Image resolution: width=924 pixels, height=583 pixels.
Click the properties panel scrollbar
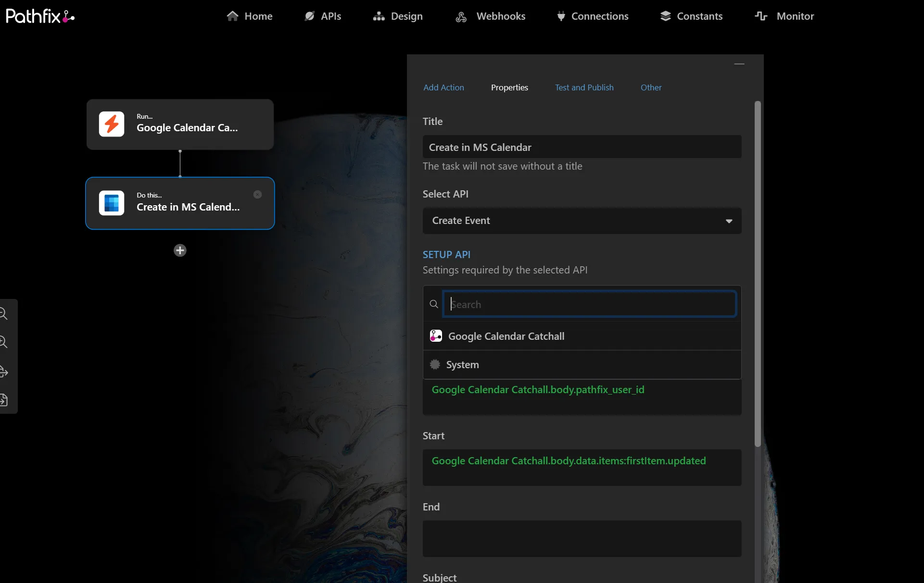pyautogui.click(x=758, y=274)
